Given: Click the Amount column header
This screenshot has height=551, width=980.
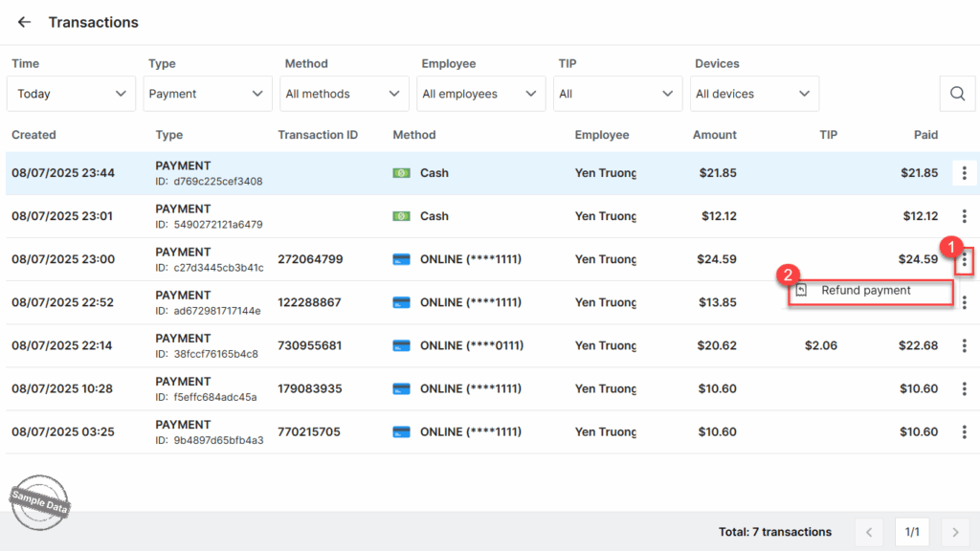Looking at the screenshot, I should click(x=714, y=135).
